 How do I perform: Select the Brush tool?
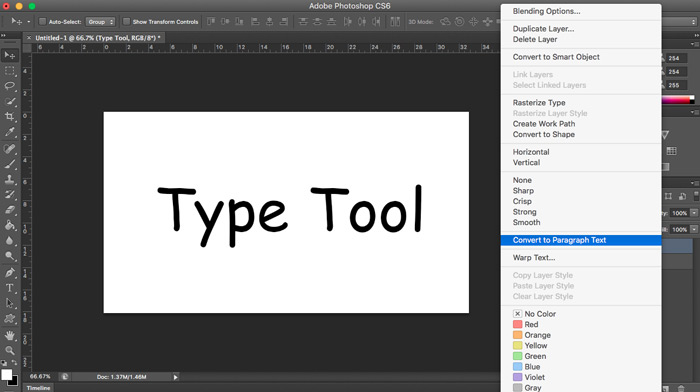click(9, 164)
